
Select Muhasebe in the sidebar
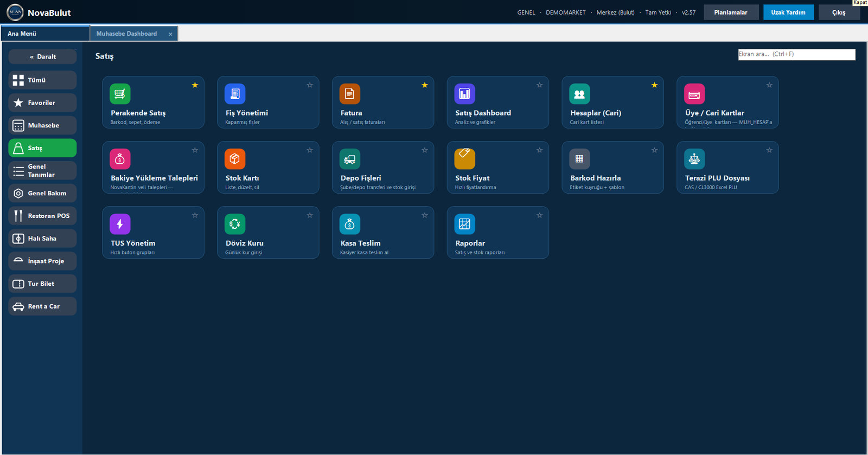pos(42,125)
